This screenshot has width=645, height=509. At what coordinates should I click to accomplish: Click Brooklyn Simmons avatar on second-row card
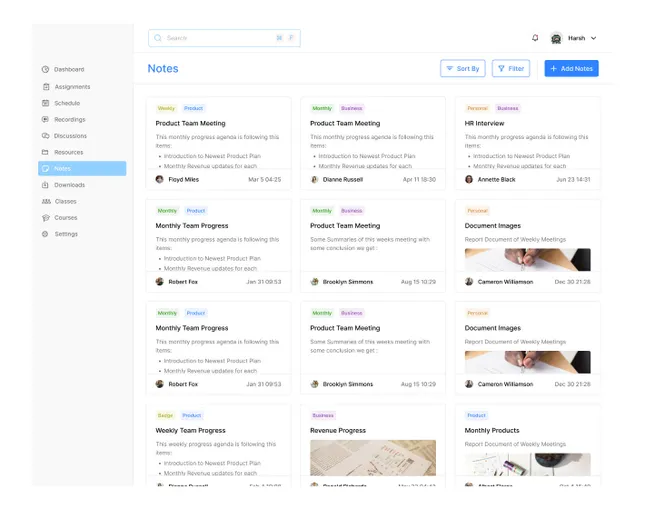[314, 282]
